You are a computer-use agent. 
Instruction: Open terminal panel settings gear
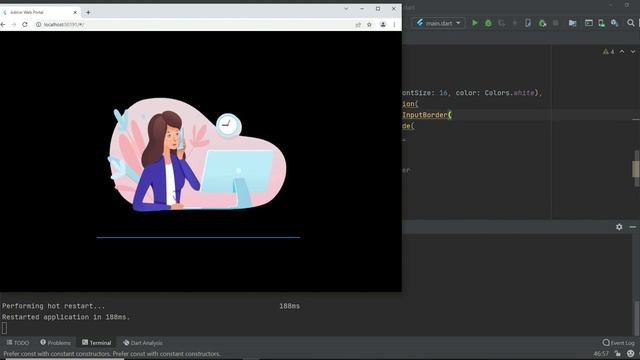pos(619,227)
